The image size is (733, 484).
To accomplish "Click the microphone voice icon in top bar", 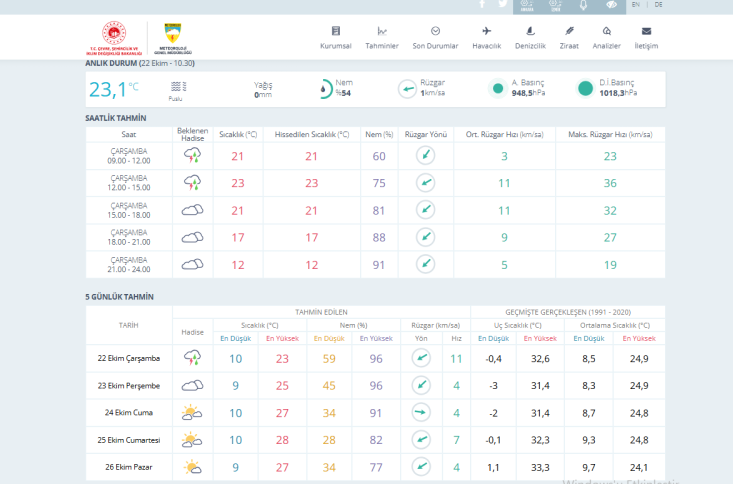I will click(x=583, y=5).
